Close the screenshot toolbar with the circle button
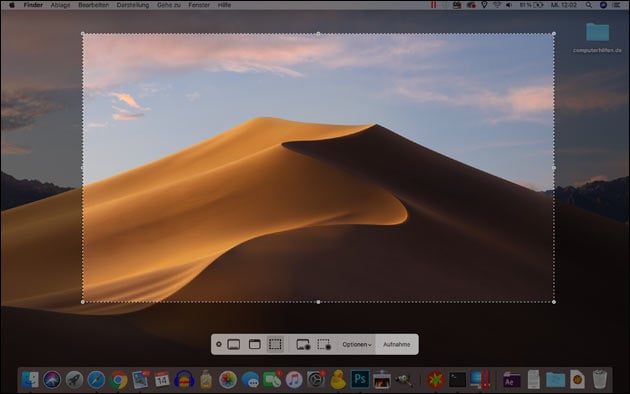The width and height of the screenshot is (630, 394). [219, 344]
